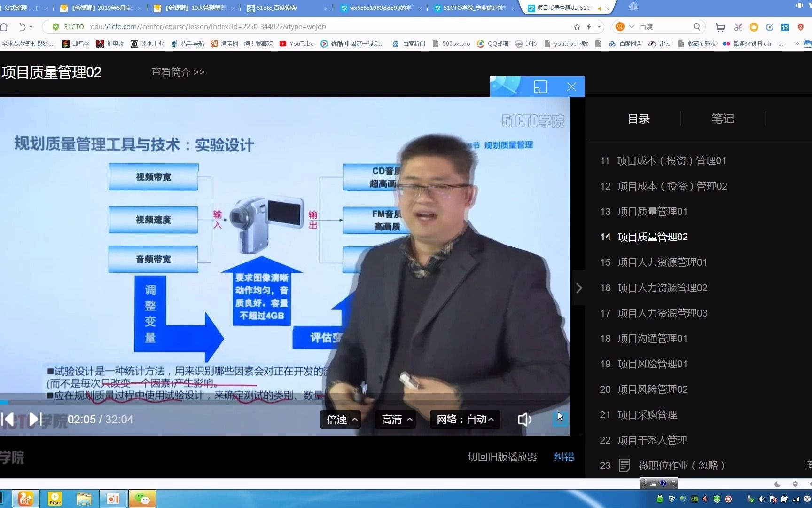Image resolution: width=812 pixels, height=508 pixels.
Task: Open the shopping cart icon near address bar
Action: (720, 27)
